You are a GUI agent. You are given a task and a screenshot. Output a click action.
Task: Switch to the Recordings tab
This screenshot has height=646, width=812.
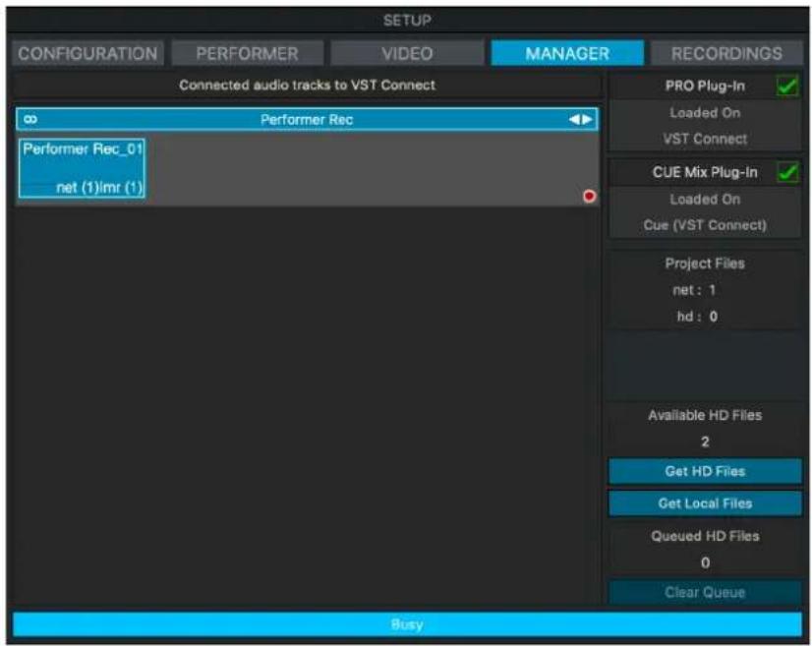(726, 53)
